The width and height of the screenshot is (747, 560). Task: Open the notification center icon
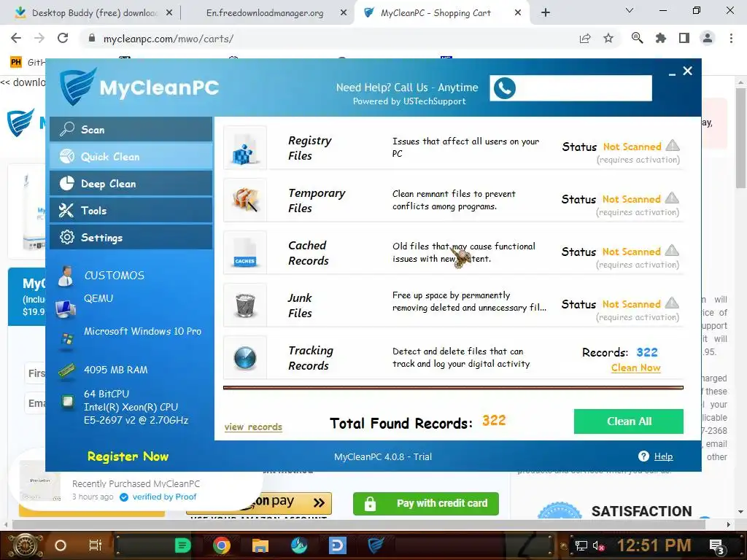pyautogui.click(x=717, y=547)
